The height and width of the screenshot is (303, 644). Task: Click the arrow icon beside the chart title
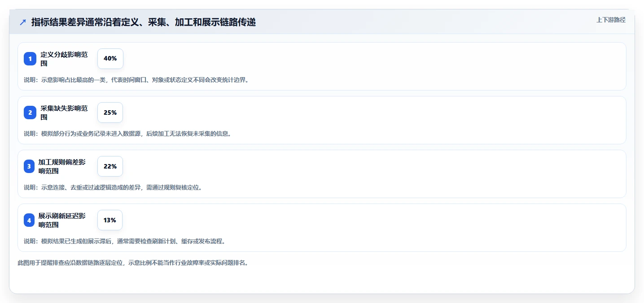click(x=23, y=22)
